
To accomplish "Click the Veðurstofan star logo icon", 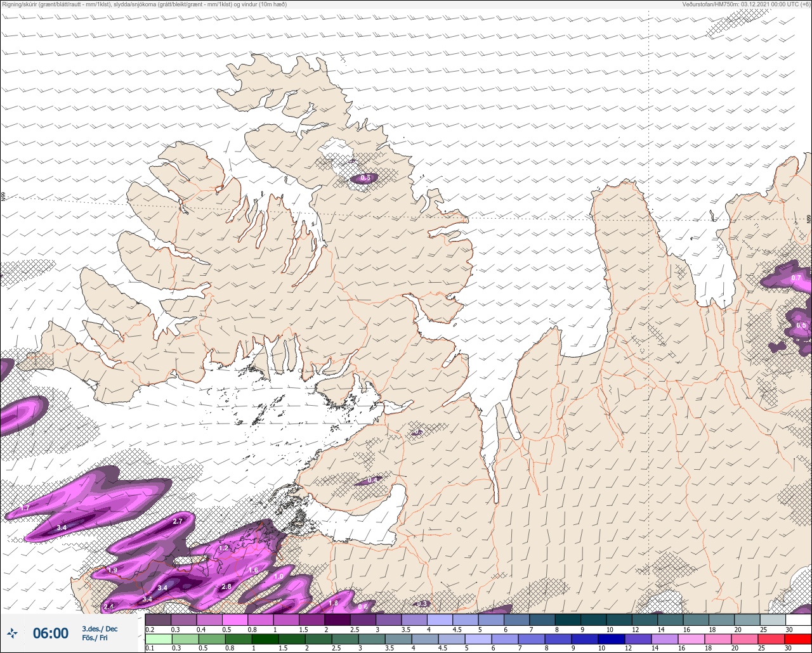I will tap(12, 633).
